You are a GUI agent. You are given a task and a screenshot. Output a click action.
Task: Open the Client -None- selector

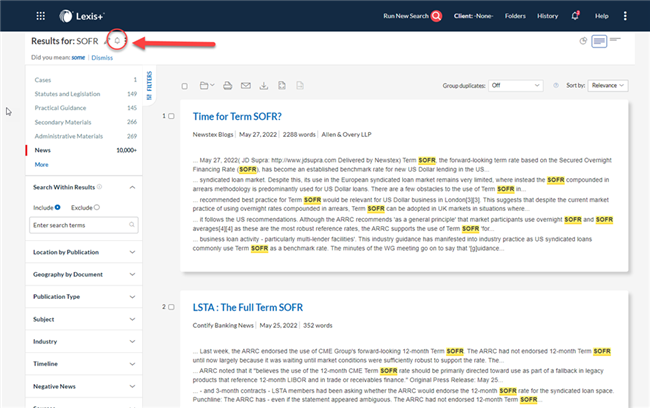tap(473, 16)
